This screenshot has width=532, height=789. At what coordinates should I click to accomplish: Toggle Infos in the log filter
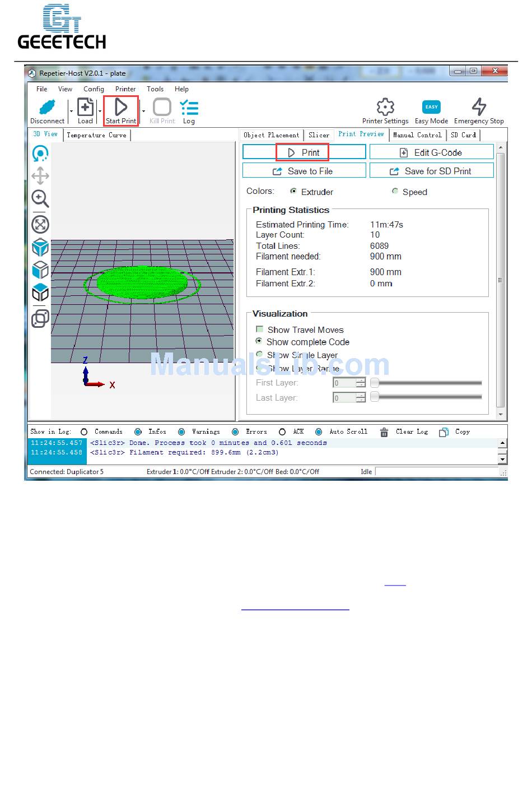138,432
